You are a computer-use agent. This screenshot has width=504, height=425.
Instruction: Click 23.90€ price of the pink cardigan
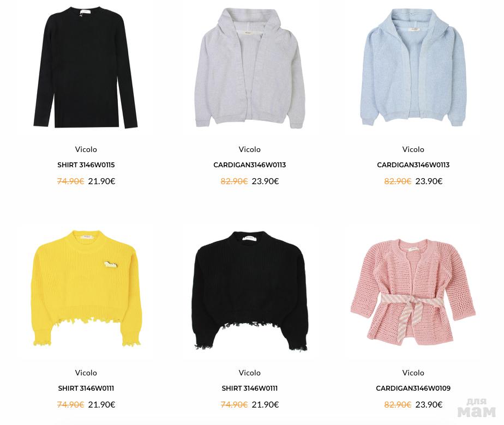click(x=429, y=405)
